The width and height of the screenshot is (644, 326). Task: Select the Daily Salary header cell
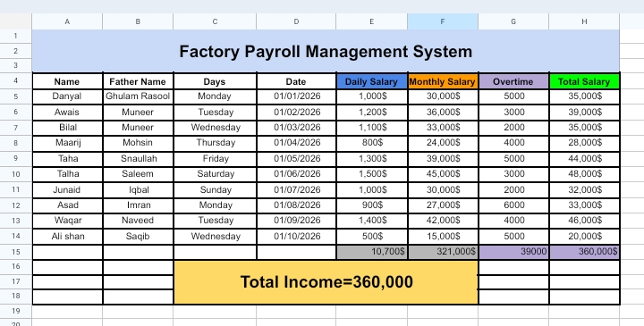click(x=372, y=81)
